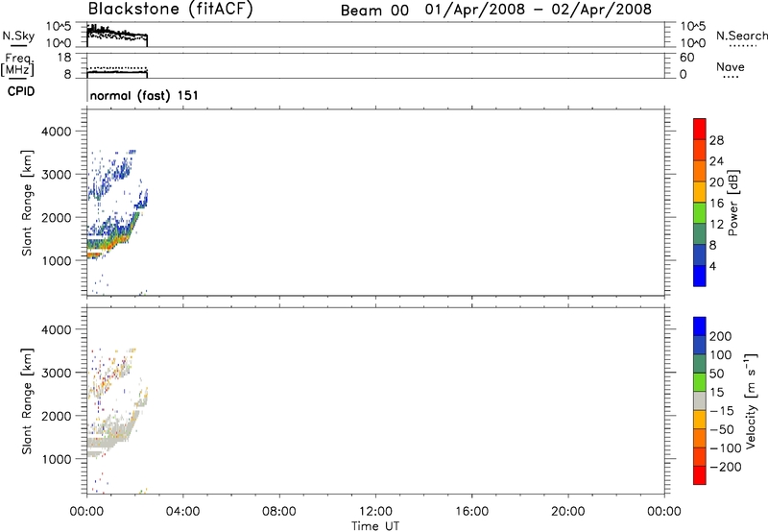Click the "Beam 00" label in the header

point(374,11)
